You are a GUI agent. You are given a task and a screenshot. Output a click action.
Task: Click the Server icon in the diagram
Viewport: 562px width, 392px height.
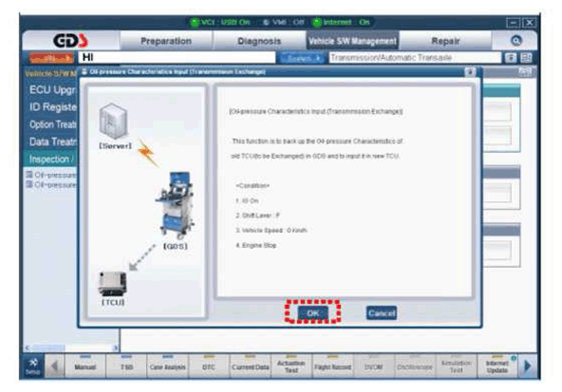click(x=114, y=121)
